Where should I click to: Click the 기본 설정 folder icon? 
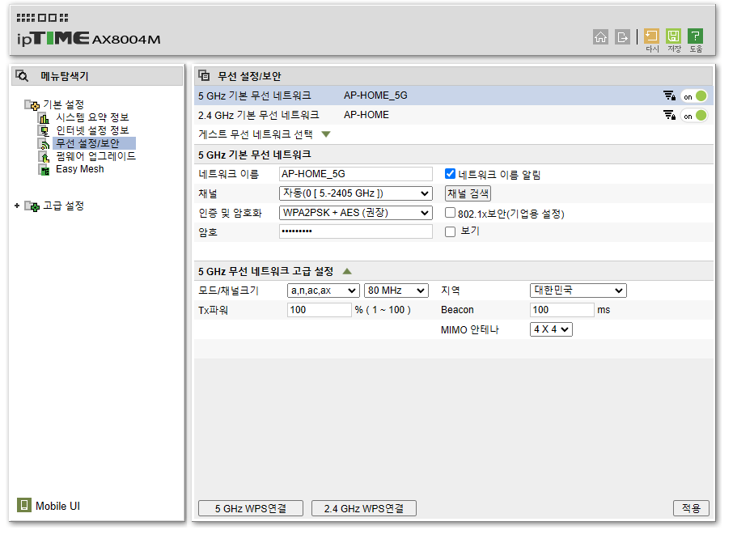[x=32, y=104]
